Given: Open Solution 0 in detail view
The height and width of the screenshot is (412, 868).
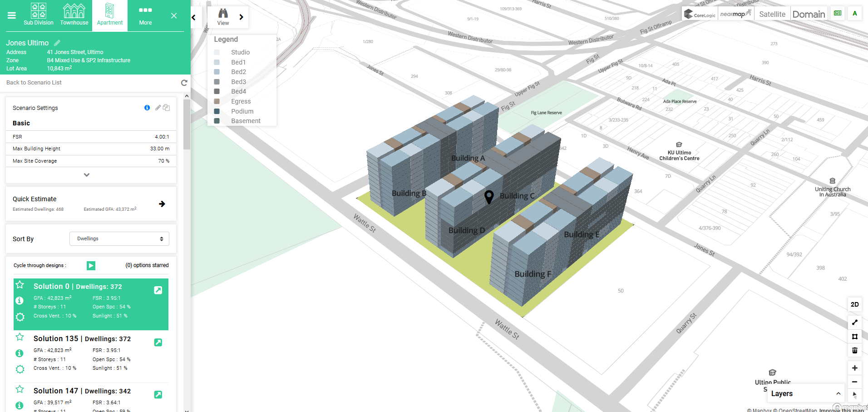Looking at the screenshot, I should coord(158,290).
